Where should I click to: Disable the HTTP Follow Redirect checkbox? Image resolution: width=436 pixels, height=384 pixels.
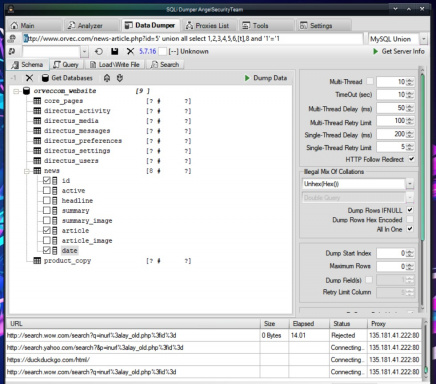click(x=412, y=159)
